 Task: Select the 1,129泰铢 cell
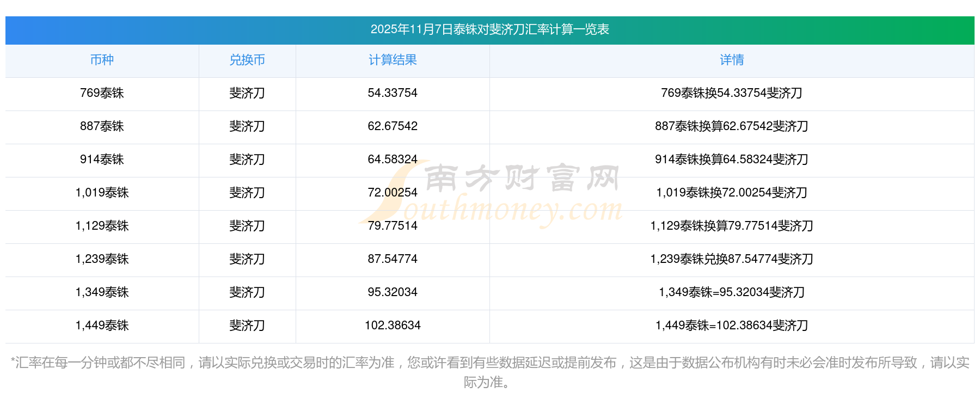click(102, 226)
